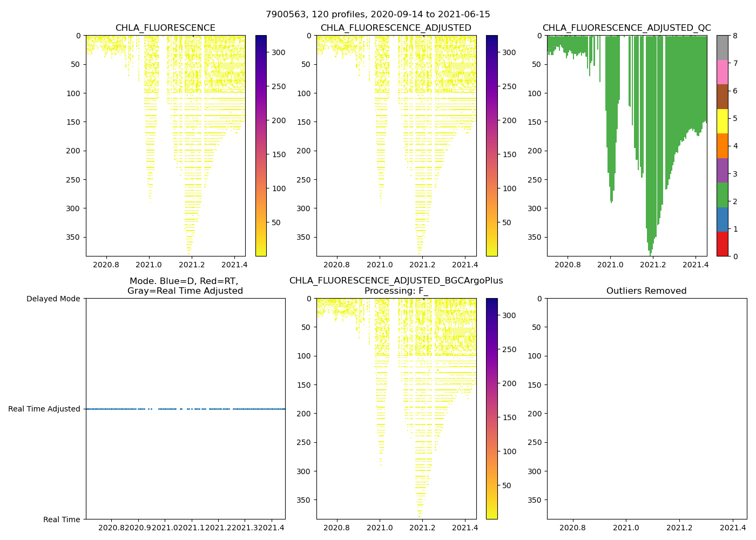The image size is (756, 540).
Task: Select the gray top QC colorbar segment
Action: [x=722, y=48]
